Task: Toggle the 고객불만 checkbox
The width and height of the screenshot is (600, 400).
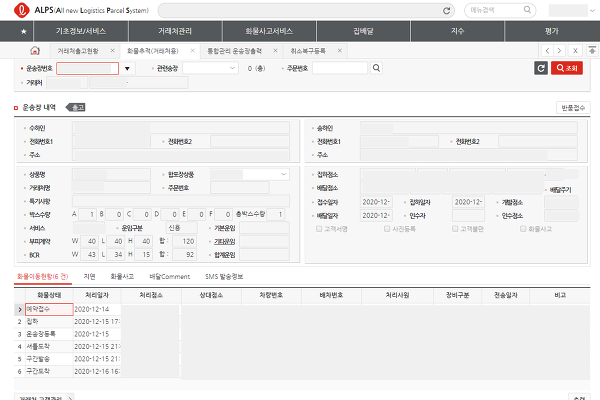Action: (455, 229)
